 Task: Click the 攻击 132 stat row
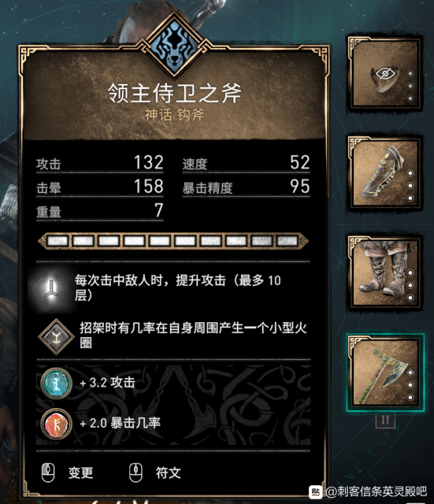100,163
